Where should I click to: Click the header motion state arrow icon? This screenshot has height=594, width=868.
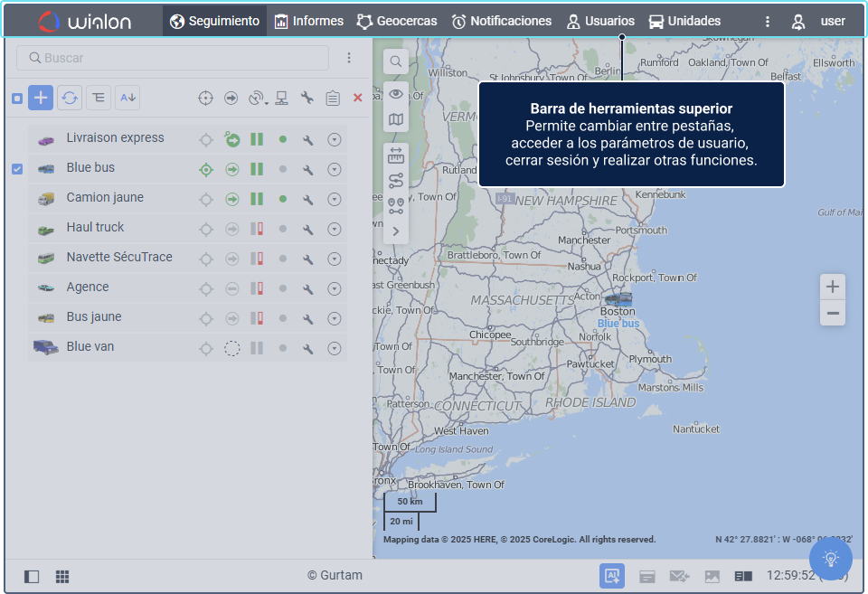(231, 99)
